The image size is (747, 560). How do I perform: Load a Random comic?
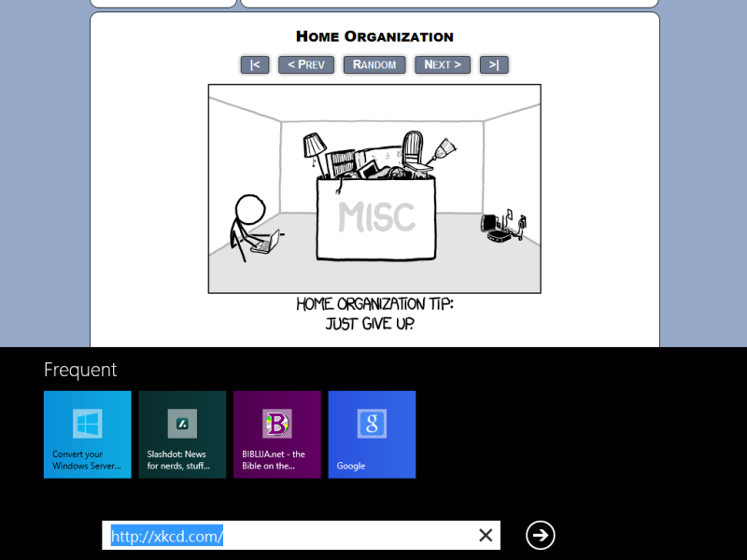point(374,64)
